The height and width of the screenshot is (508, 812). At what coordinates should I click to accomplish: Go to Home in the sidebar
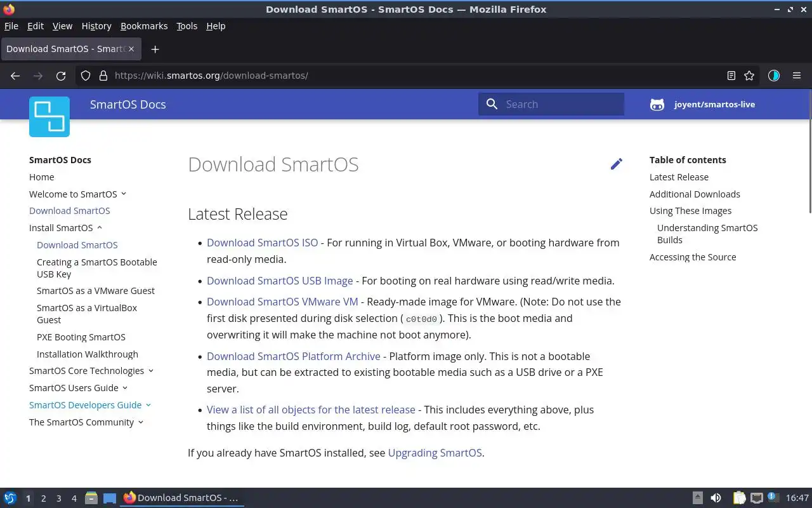click(x=42, y=177)
